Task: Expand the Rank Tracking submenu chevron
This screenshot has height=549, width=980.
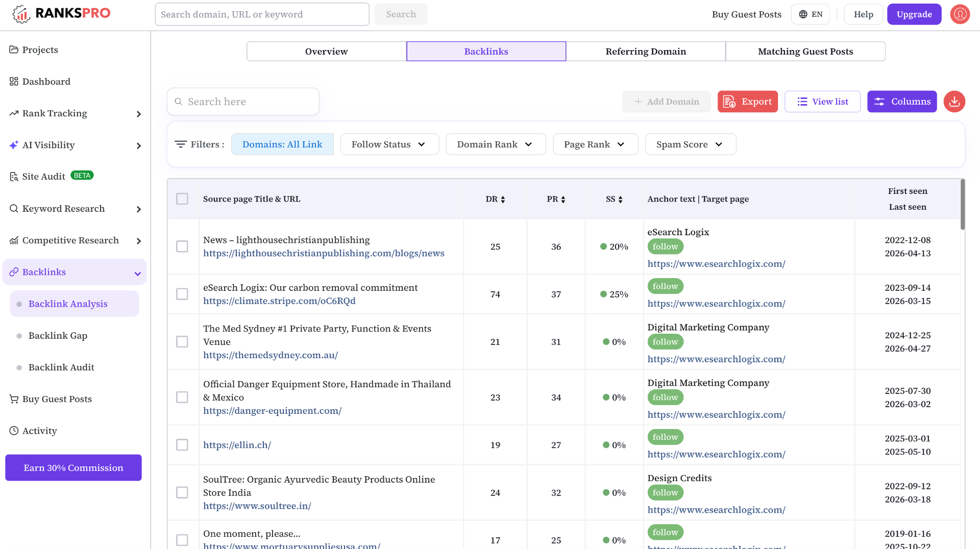Action: [138, 114]
